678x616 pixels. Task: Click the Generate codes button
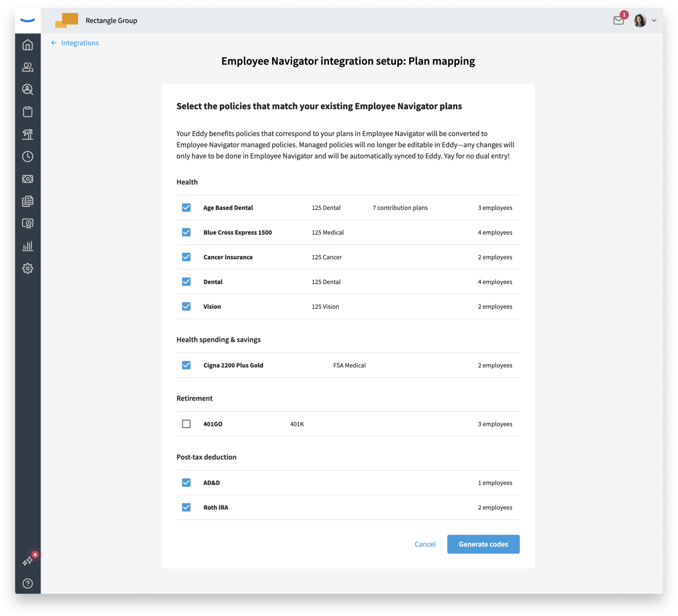(x=483, y=544)
